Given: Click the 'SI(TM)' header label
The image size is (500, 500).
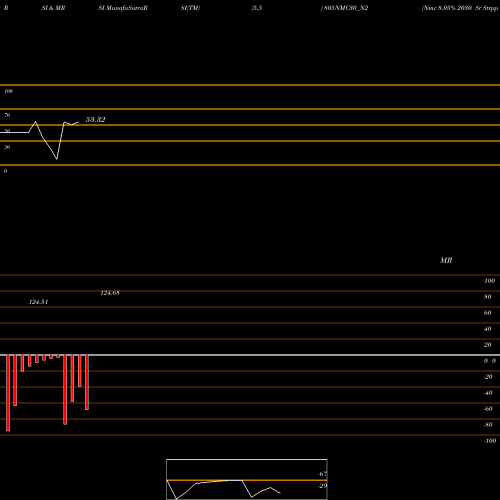Looking at the screenshot, I should (190, 8).
